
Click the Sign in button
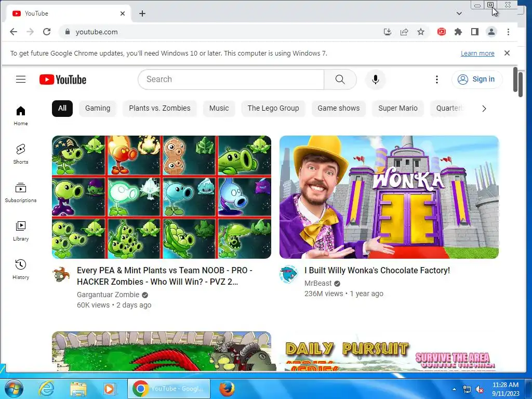[477, 79]
